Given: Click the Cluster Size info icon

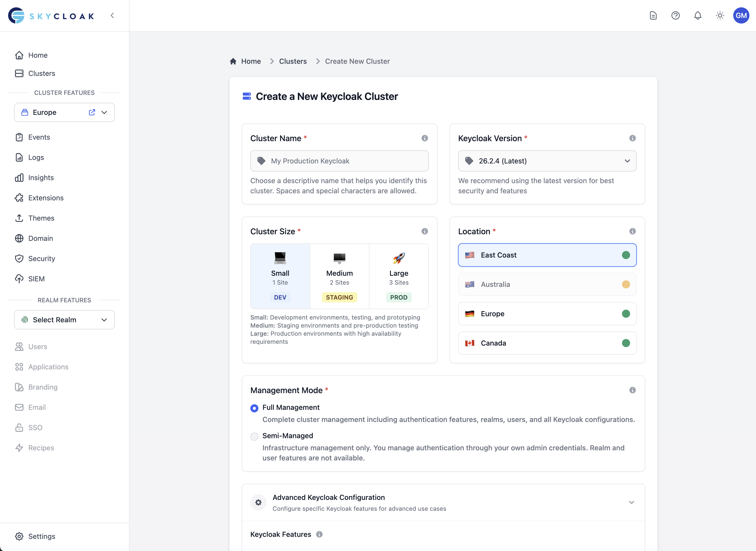Looking at the screenshot, I should pos(425,231).
